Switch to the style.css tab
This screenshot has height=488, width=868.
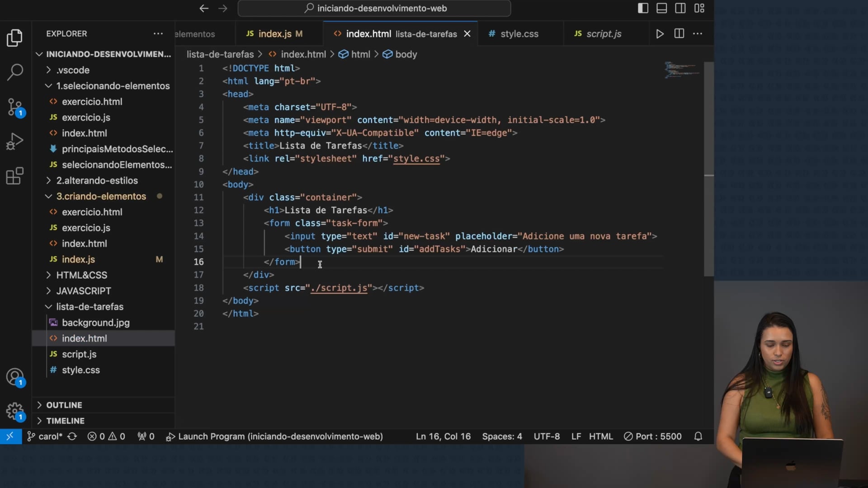click(519, 34)
